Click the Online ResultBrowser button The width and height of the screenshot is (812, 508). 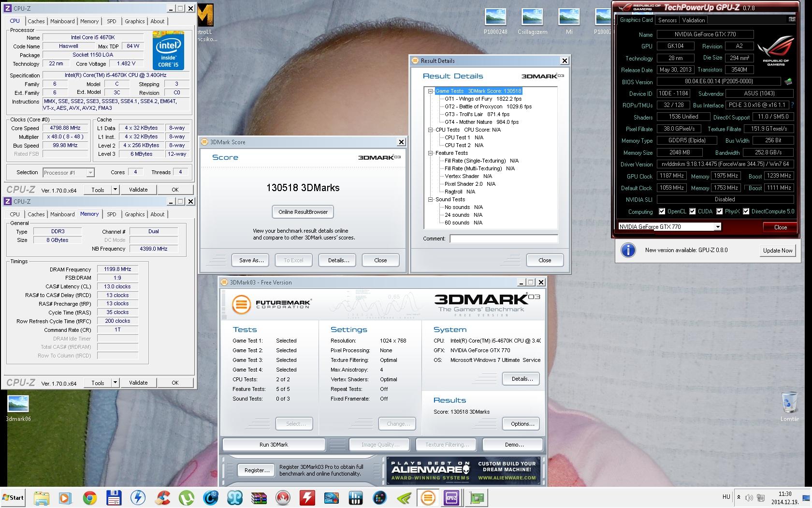303,212
